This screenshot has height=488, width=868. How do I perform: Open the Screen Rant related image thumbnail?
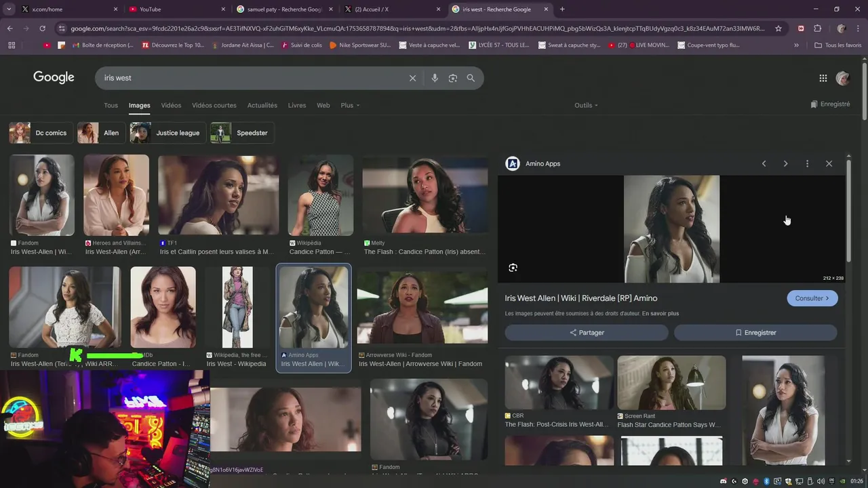pyautogui.click(x=671, y=383)
